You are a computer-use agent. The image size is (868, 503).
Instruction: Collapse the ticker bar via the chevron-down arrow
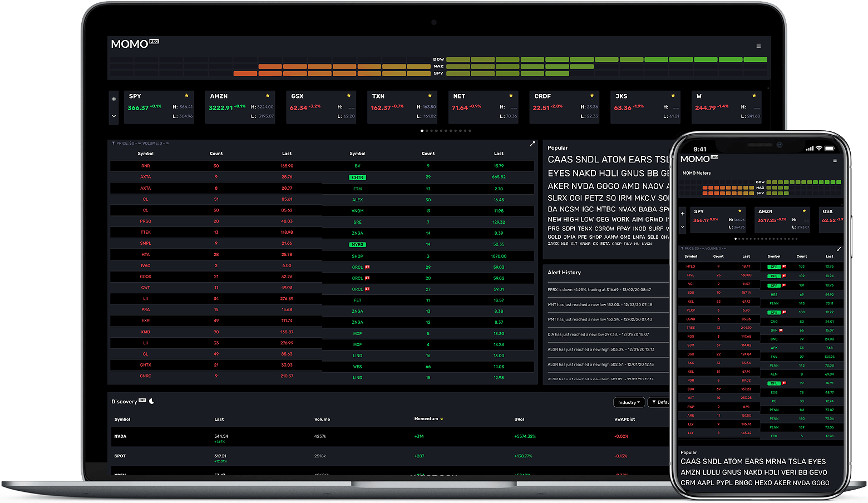point(114,115)
